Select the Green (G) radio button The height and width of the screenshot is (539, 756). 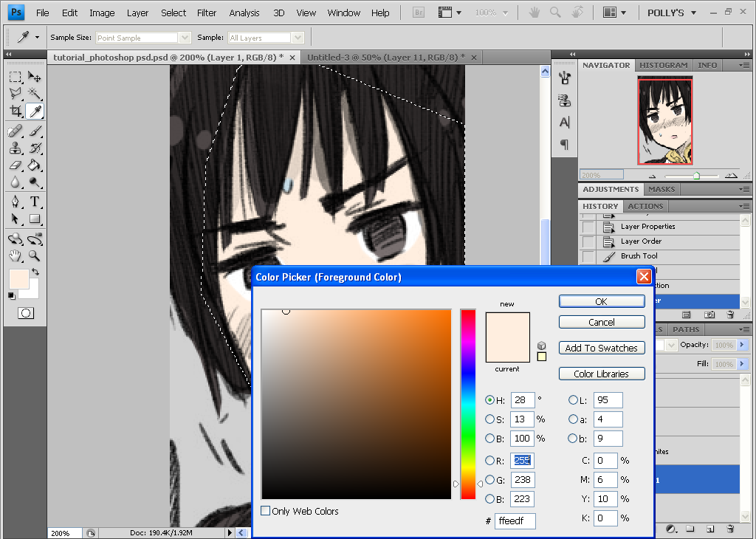(x=490, y=480)
